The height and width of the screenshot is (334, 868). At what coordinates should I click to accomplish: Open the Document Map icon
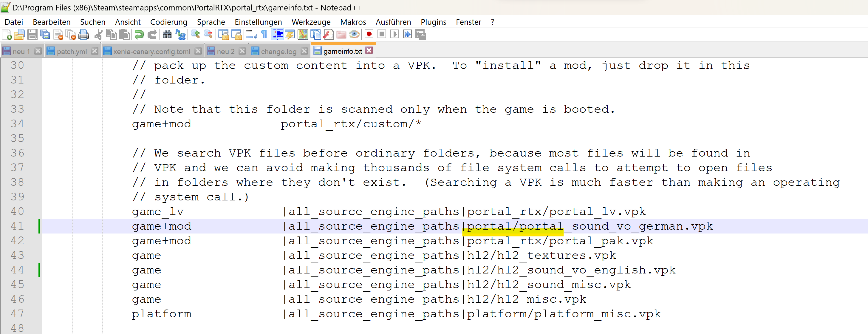(303, 34)
